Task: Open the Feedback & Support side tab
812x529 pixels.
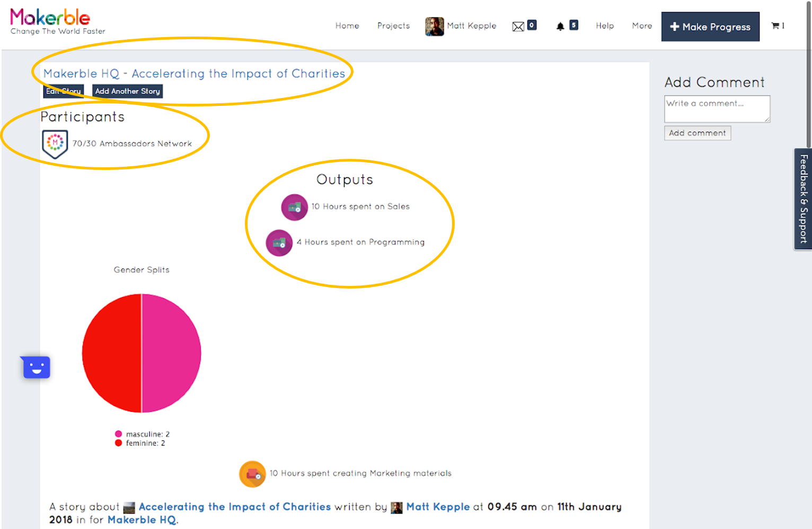Action: (x=803, y=199)
